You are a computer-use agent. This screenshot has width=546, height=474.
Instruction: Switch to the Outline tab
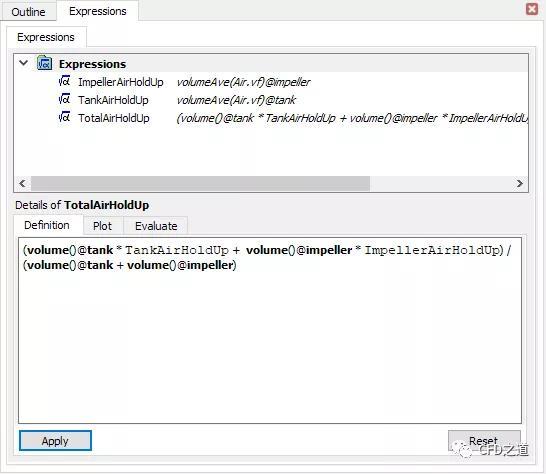click(28, 12)
